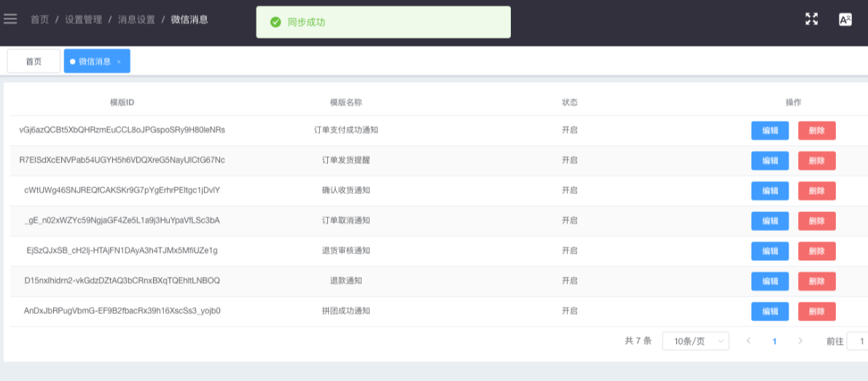The height and width of the screenshot is (381, 868).
Task: Click template ID starting with _gE_n02xWZY
Action: (122, 221)
